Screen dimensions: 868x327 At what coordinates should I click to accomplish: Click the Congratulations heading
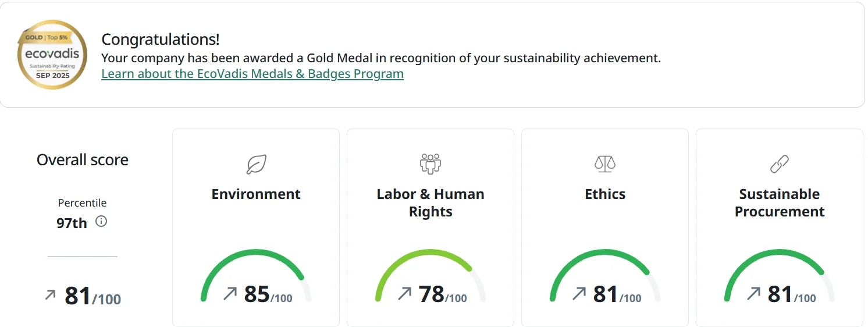click(161, 40)
